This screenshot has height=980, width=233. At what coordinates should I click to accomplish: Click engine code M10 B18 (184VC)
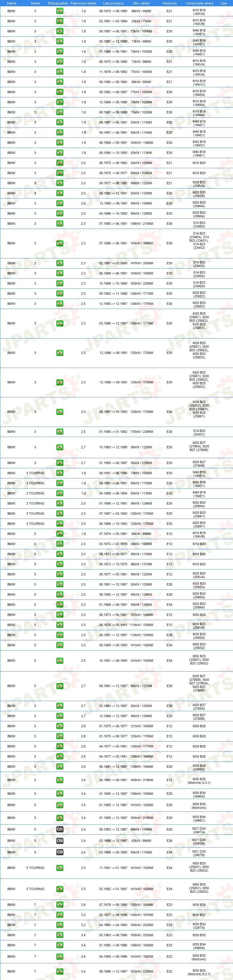point(199,82)
